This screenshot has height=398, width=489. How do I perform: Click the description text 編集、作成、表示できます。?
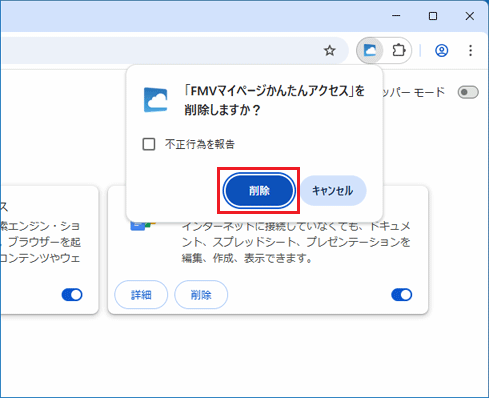(247, 258)
